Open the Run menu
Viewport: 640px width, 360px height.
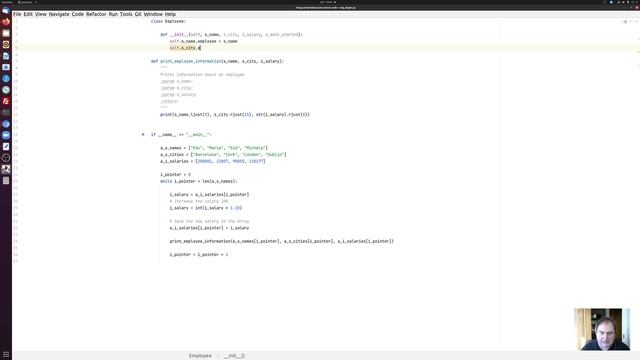(113, 14)
